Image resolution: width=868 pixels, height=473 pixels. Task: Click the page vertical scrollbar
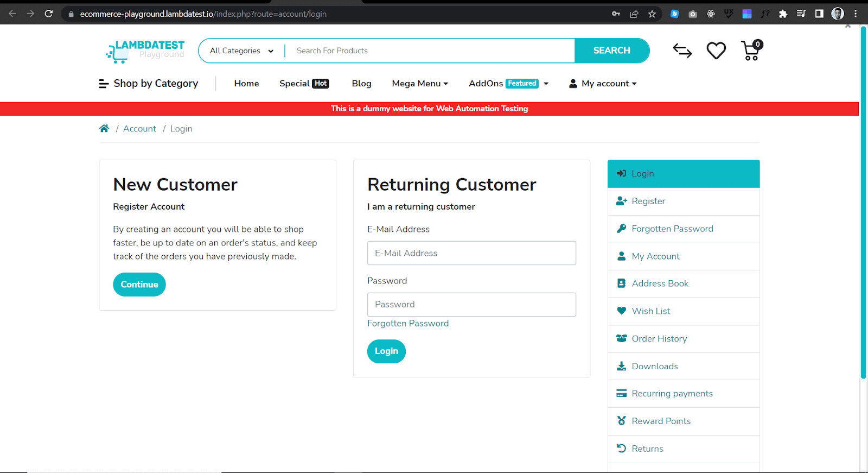point(863,202)
